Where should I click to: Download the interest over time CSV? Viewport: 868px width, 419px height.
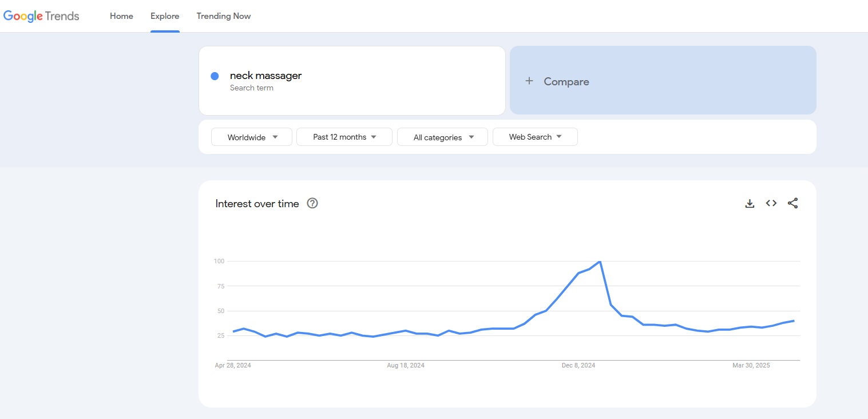750,203
